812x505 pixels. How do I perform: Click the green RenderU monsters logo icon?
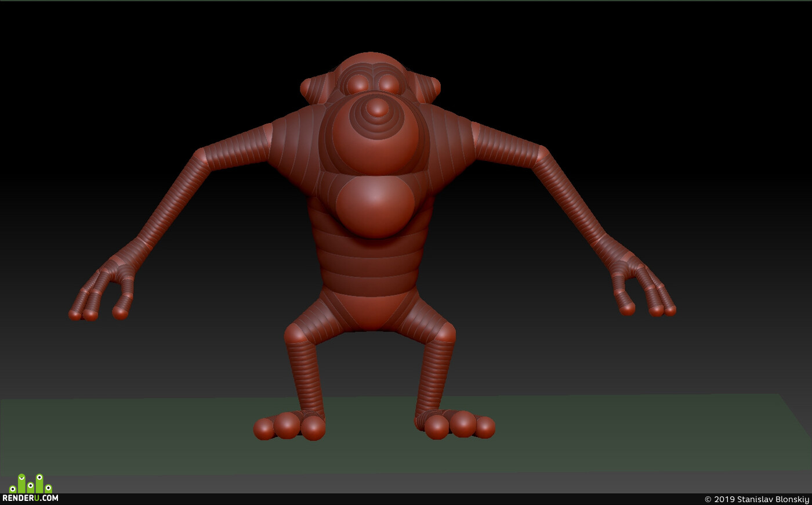pos(31,484)
